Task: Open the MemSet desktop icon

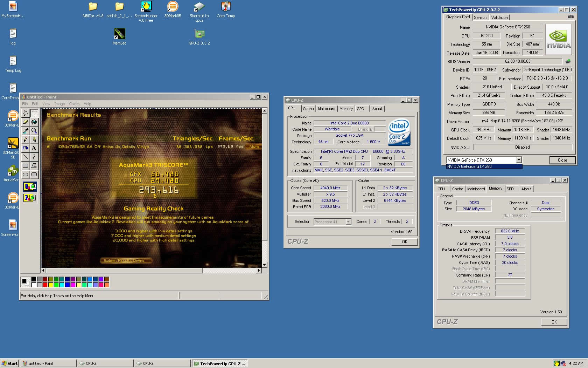Action: click(119, 36)
